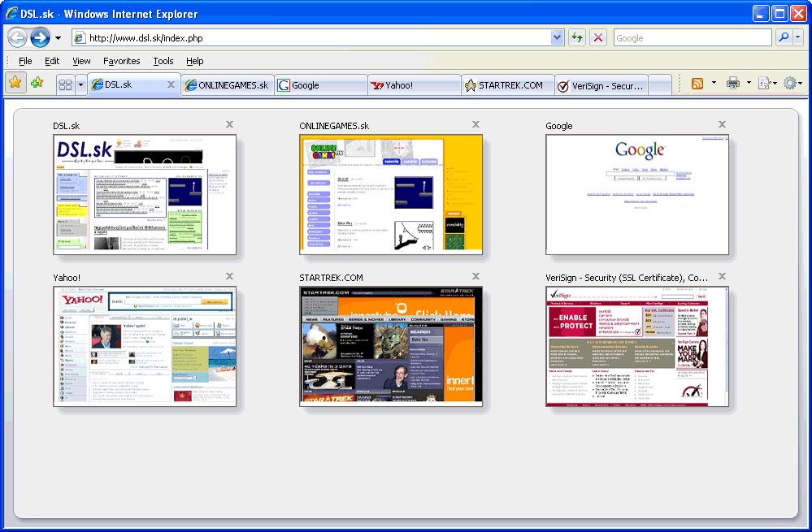Open the Tab List dropdown arrow
Screen dimensions: 812x532
[x=80, y=84]
